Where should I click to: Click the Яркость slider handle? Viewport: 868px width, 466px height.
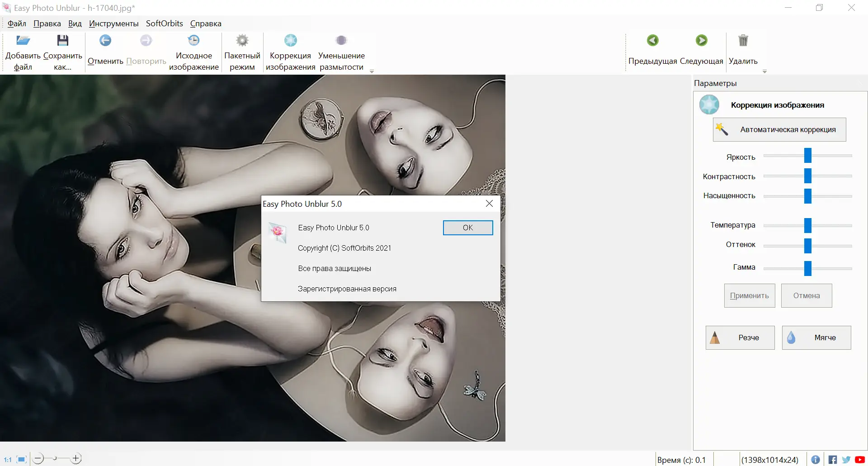click(x=808, y=156)
